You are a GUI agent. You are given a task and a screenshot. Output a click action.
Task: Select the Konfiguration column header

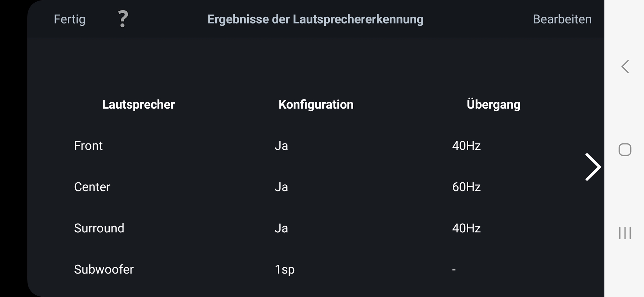pyautogui.click(x=316, y=105)
